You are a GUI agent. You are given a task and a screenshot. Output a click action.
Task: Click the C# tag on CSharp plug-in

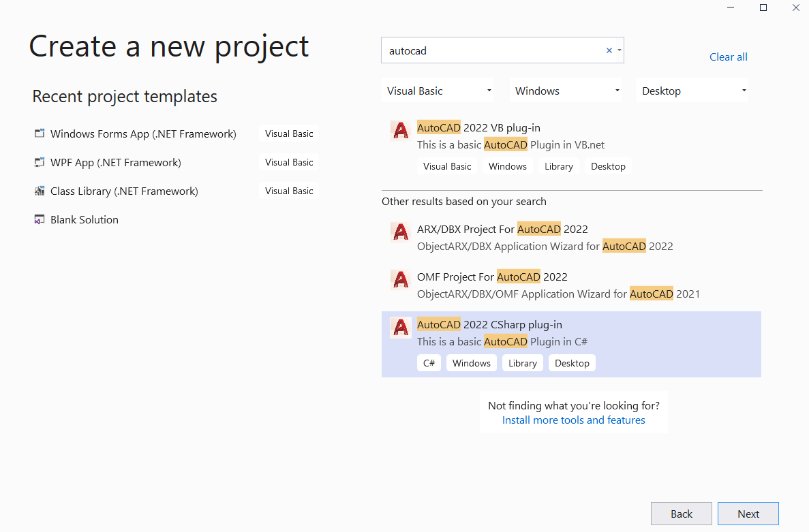(429, 362)
